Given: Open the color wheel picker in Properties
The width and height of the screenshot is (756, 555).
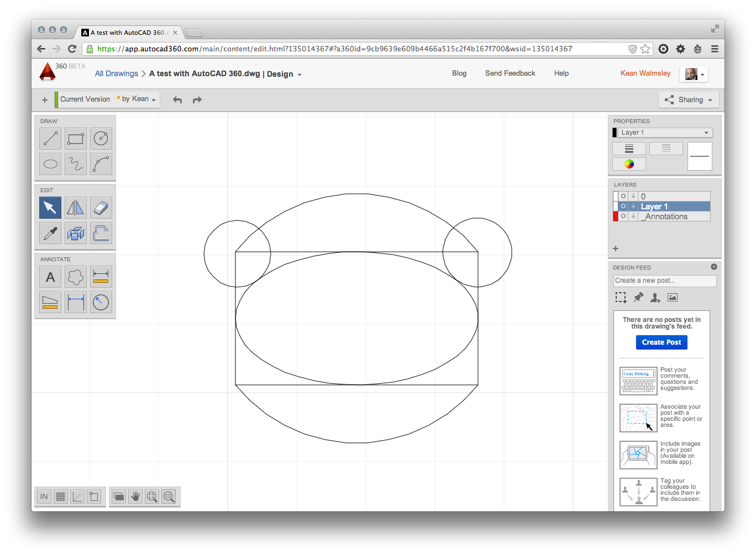Looking at the screenshot, I should (x=629, y=164).
